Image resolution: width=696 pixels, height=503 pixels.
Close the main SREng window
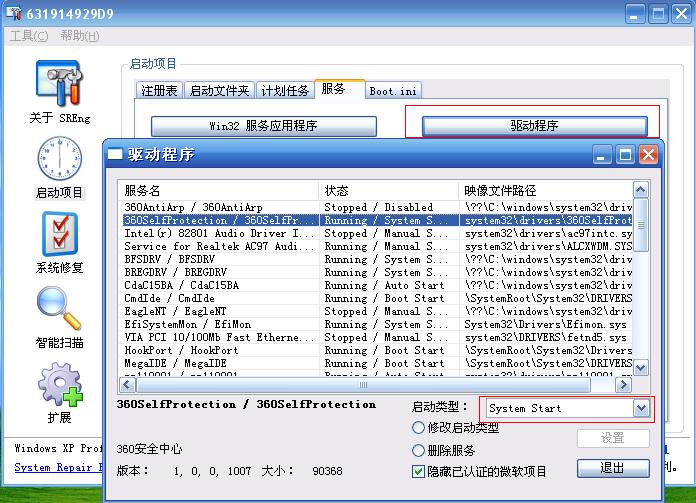681,14
